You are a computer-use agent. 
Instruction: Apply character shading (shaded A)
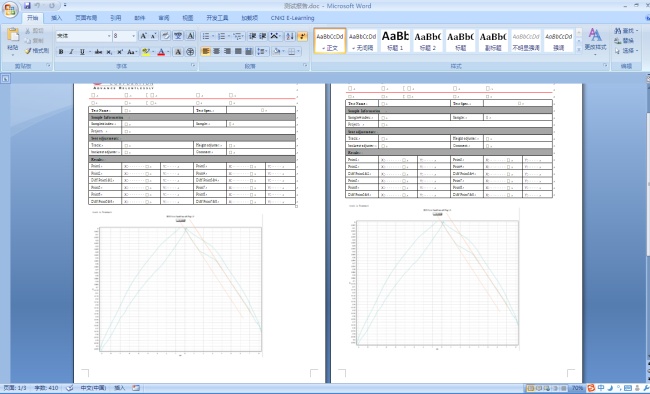point(178,52)
